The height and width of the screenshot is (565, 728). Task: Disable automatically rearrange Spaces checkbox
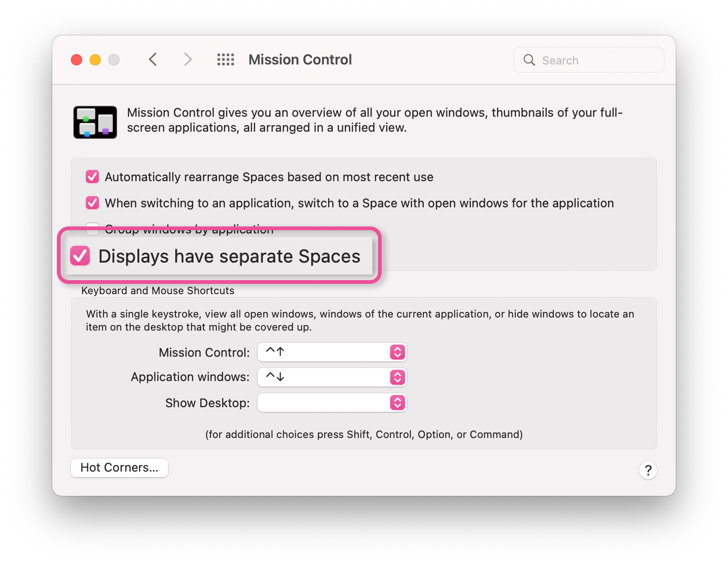coord(92,177)
